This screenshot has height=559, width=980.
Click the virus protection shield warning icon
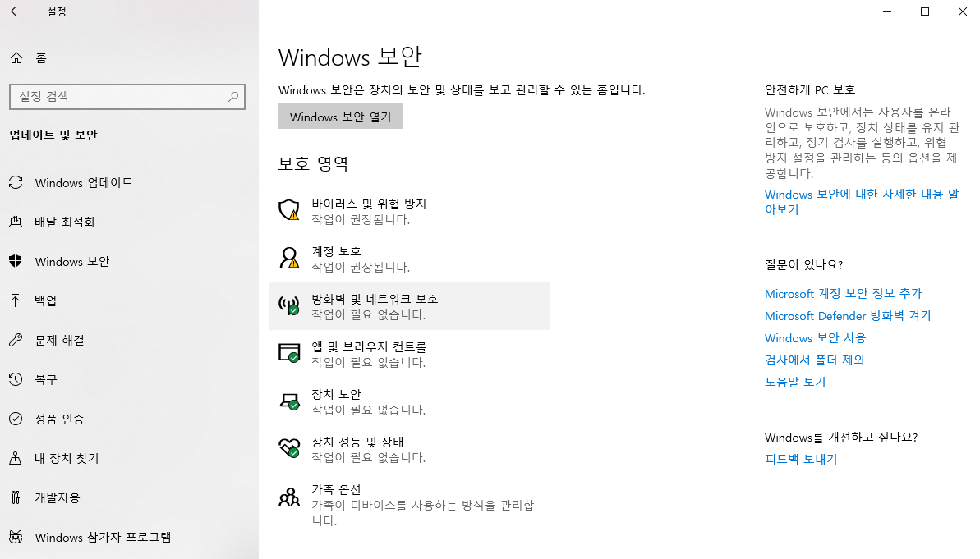pyautogui.click(x=289, y=210)
